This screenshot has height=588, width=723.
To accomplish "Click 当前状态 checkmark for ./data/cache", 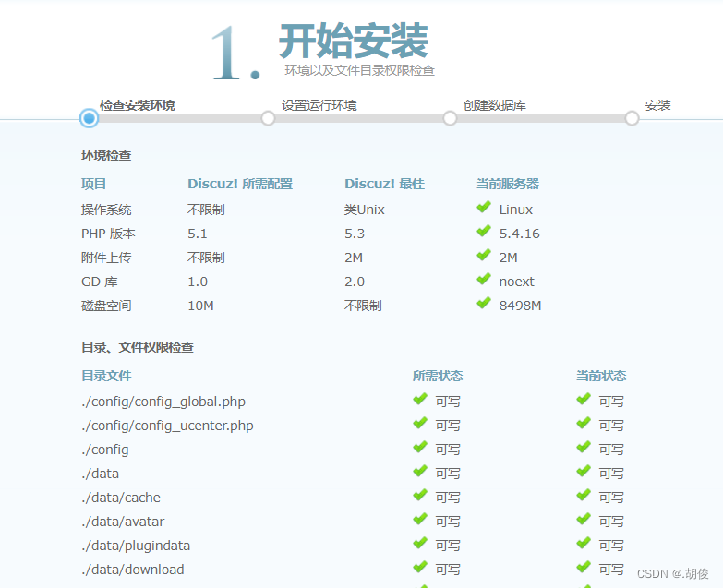I will point(584,495).
